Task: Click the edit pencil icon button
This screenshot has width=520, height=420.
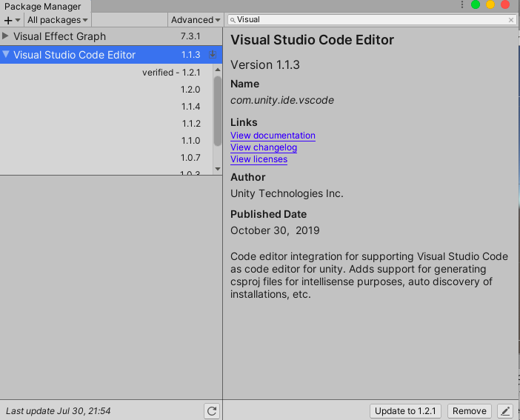Action: (505, 411)
